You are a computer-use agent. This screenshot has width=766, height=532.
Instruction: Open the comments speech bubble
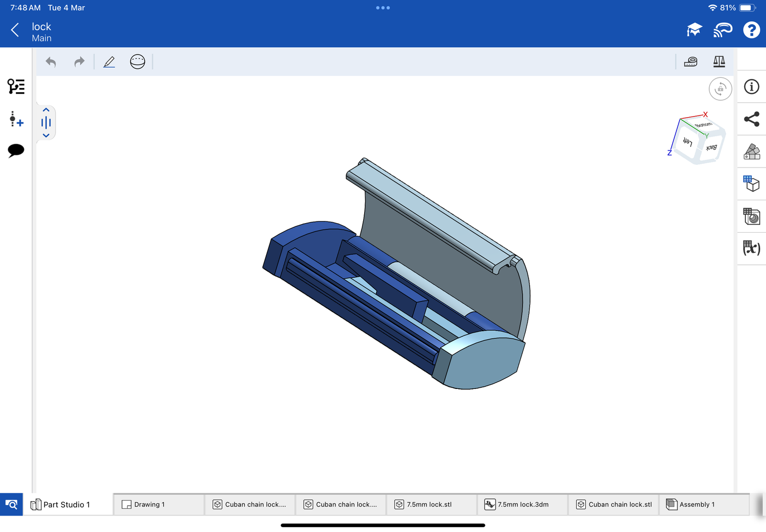[x=16, y=150]
